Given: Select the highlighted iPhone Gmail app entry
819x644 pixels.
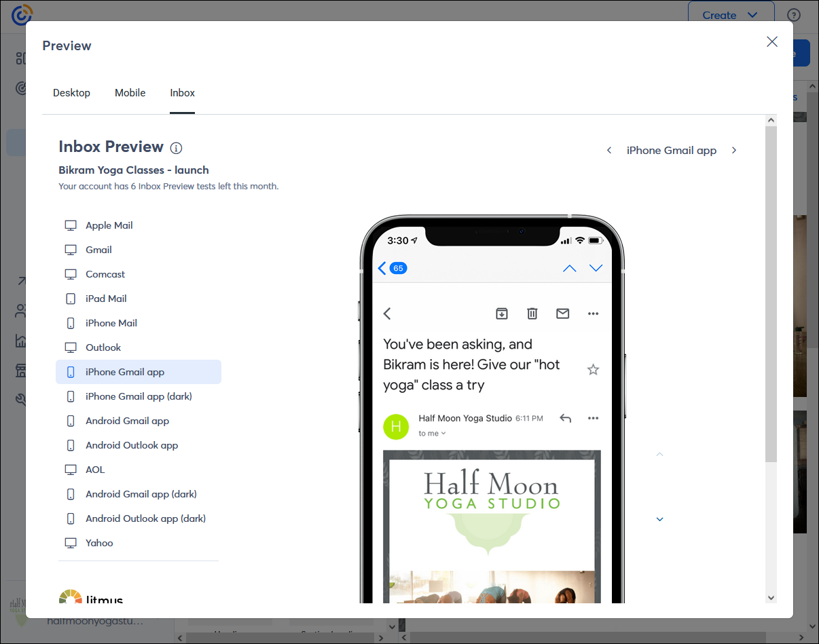Looking at the screenshot, I should point(139,372).
